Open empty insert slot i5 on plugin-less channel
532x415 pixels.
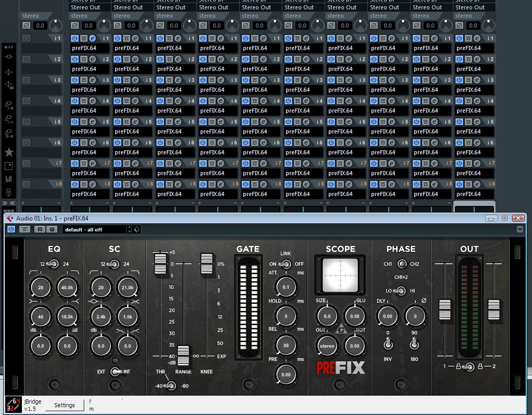pos(41,131)
